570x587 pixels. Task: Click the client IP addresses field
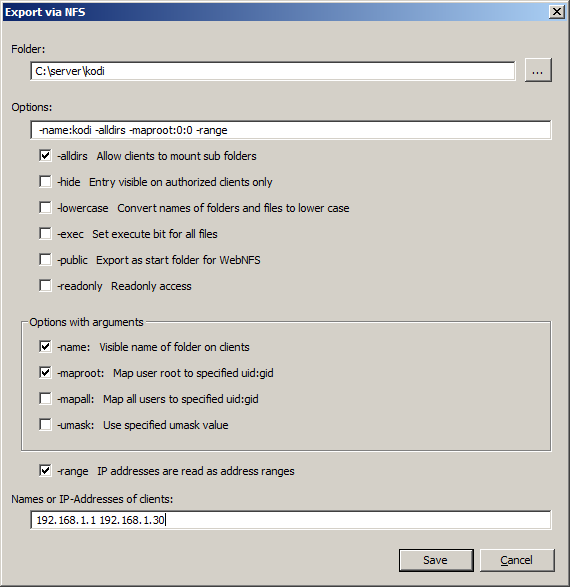click(290, 520)
